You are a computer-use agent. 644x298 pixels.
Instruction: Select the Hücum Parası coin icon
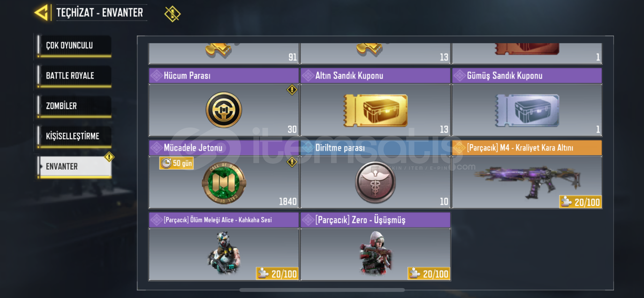tap(224, 110)
